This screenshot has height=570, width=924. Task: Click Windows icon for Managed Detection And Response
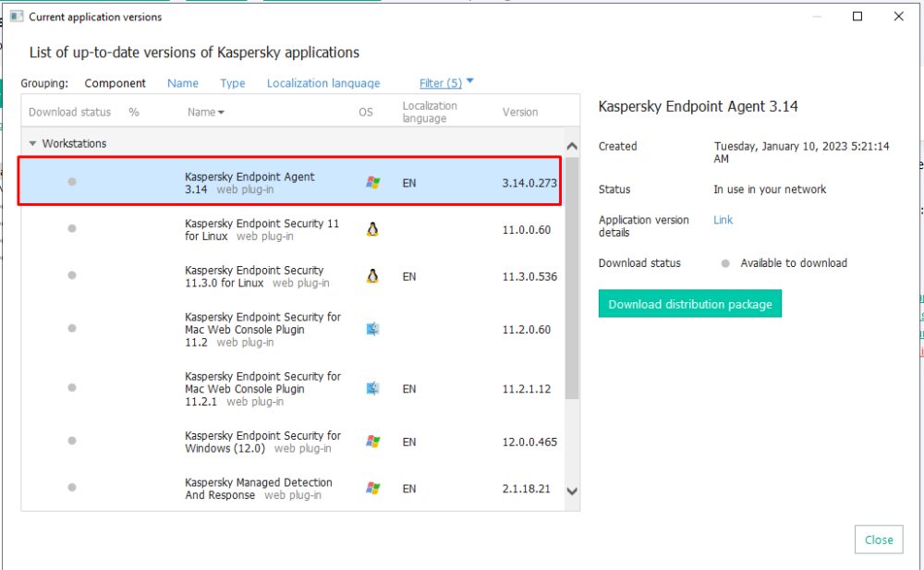point(372,489)
